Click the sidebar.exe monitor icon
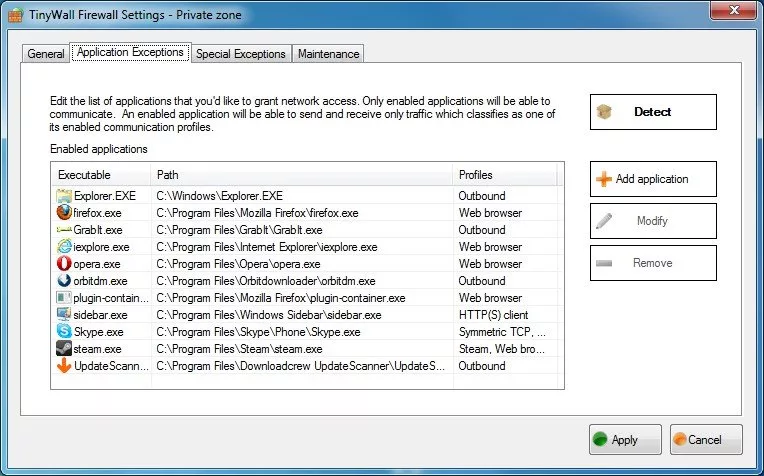 (x=64, y=314)
